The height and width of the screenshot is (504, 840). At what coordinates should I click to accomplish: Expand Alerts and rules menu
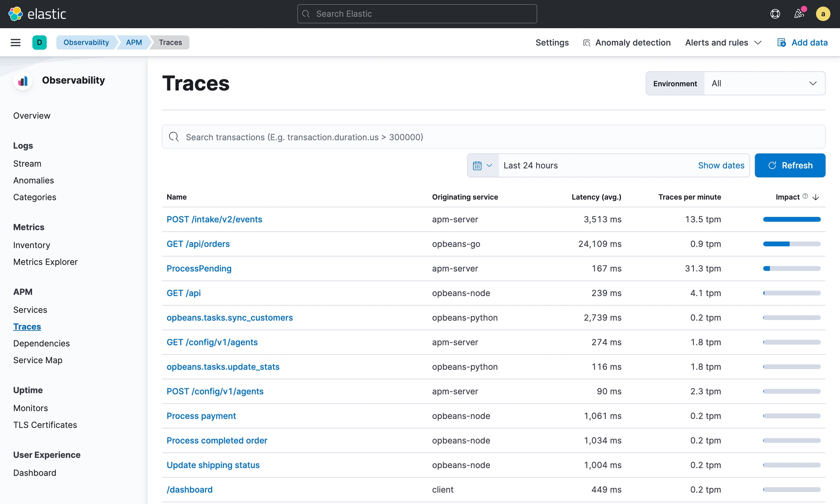723,43
